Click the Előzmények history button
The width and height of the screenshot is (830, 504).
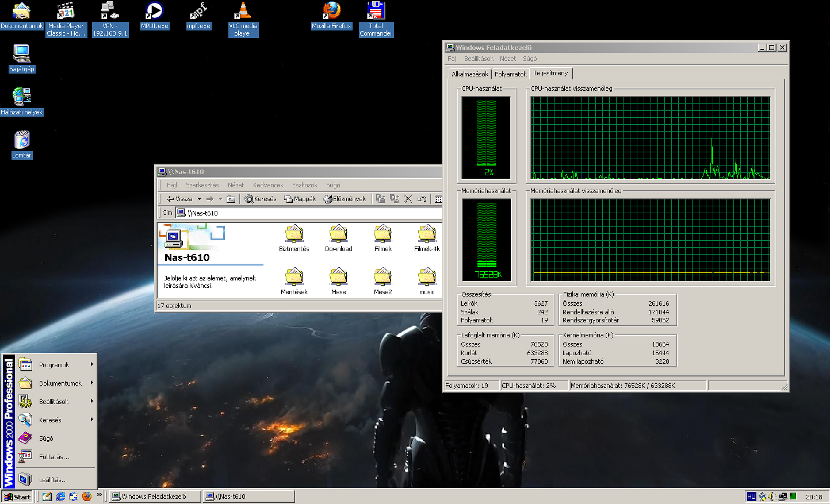(x=345, y=199)
